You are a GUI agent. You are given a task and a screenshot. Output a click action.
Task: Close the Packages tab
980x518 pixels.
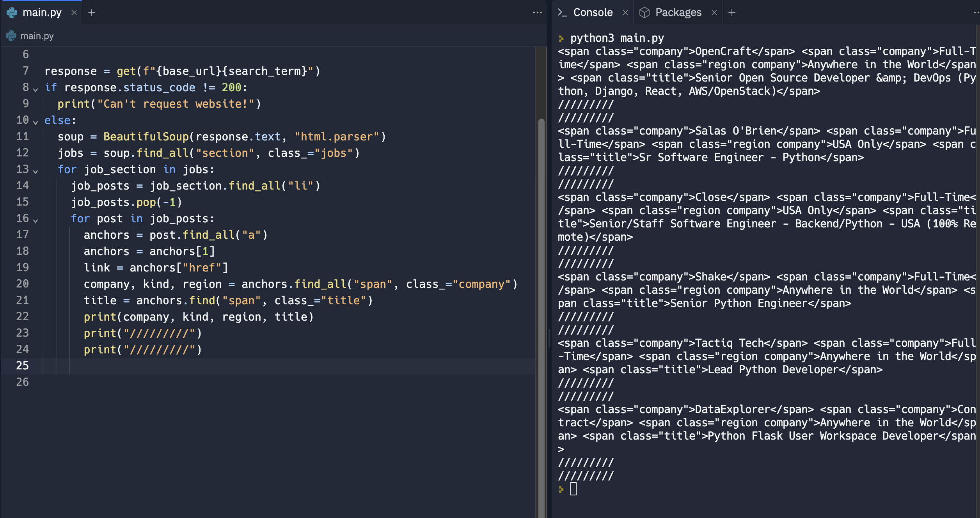(x=714, y=12)
